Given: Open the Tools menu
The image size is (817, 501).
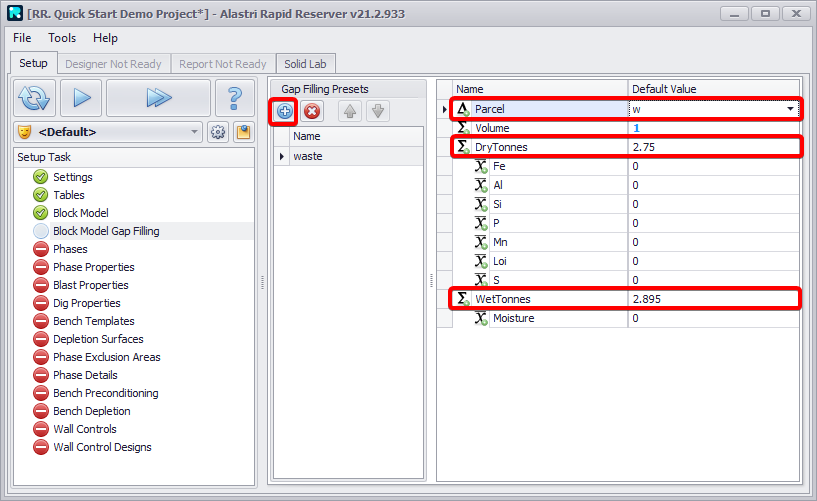Looking at the screenshot, I should (x=62, y=38).
